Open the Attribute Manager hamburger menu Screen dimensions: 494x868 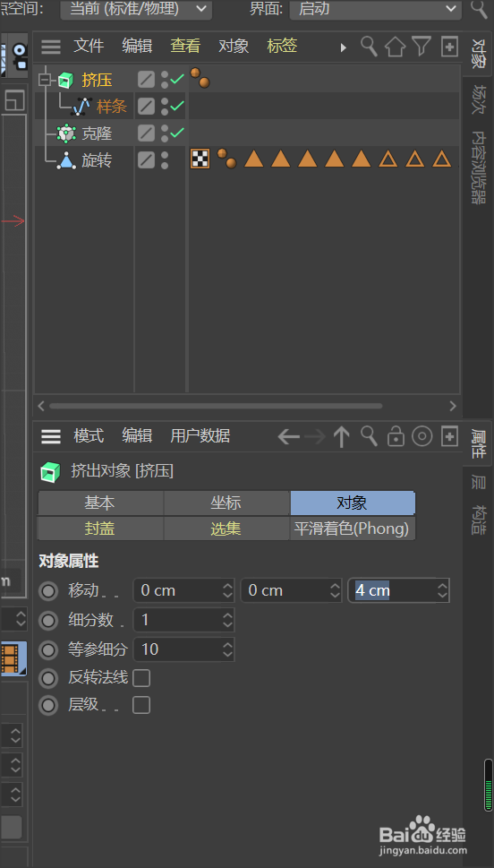tap(51, 437)
